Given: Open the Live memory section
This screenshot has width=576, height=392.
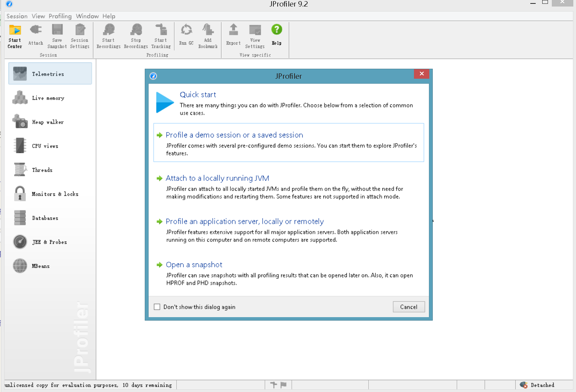Looking at the screenshot, I should point(50,98).
